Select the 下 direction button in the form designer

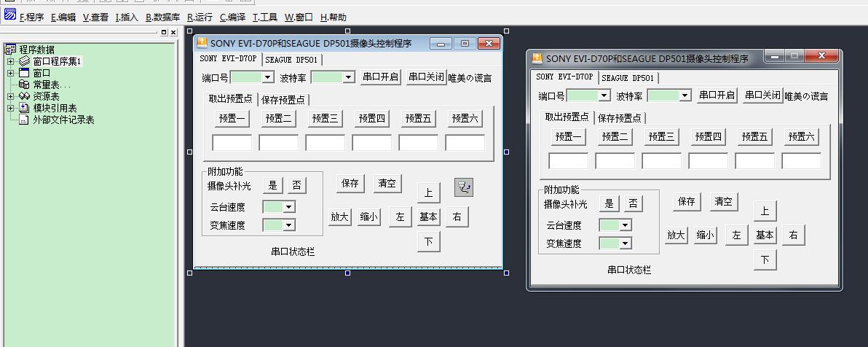click(428, 242)
